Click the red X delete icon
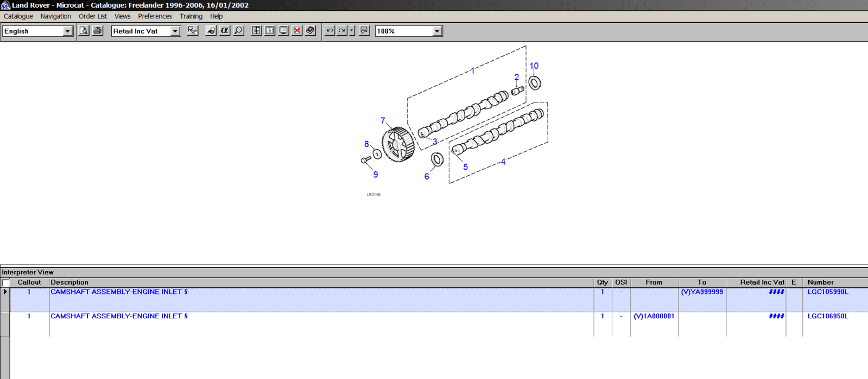Viewport: 868px width, 379px height. 297,31
